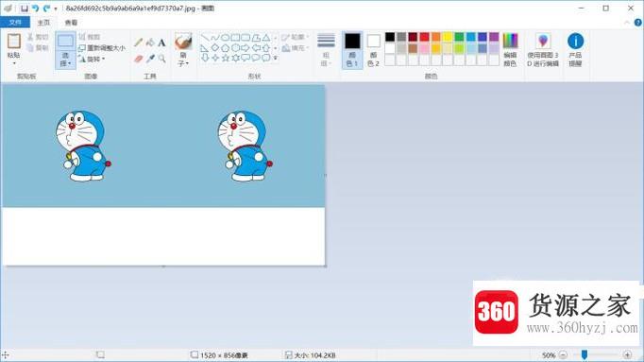Open the blue Help question mark
The width and height of the screenshot is (644, 362).
637,23
